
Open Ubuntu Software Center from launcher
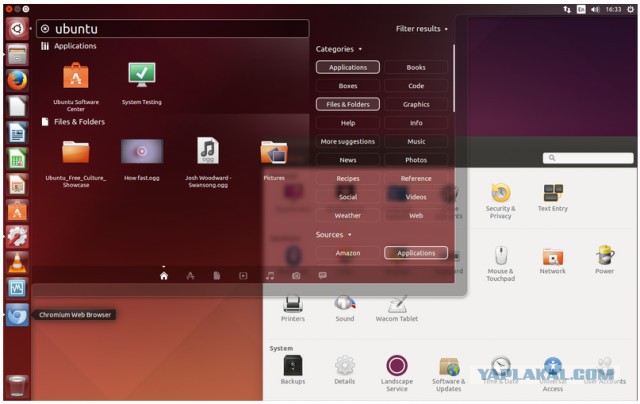(x=17, y=211)
